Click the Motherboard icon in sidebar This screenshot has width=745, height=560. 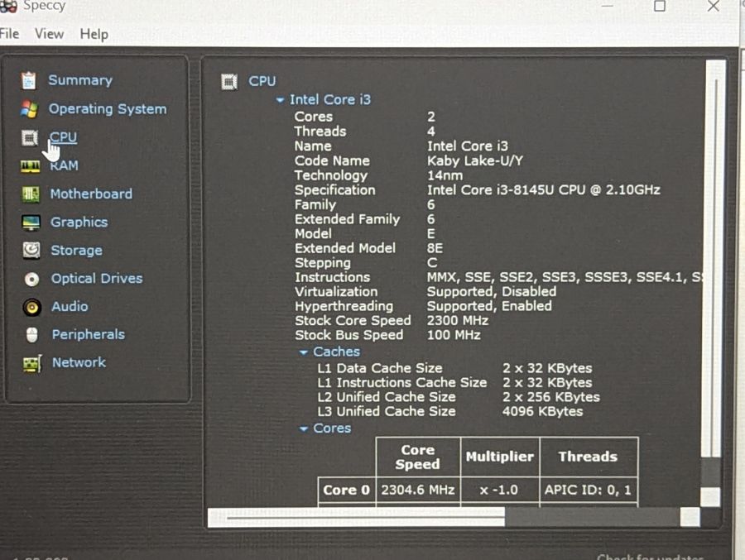tap(31, 194)
